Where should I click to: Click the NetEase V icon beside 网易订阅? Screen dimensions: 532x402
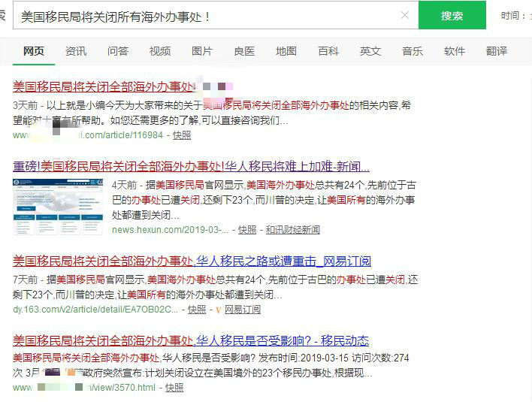point(218,310)
